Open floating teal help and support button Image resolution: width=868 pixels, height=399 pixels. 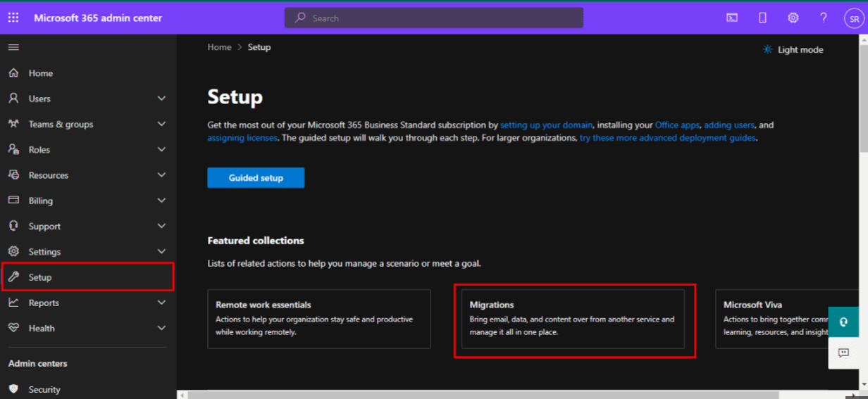[x=843, y=322]
